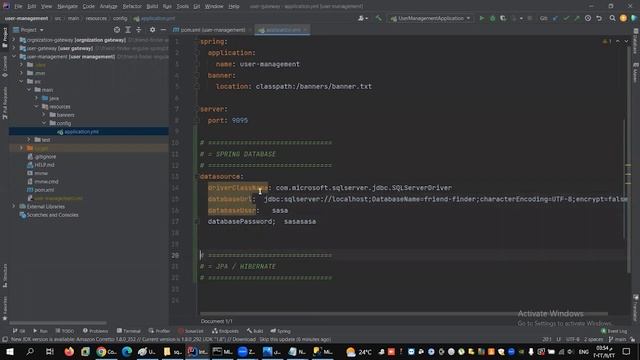Image resolution: width=640 pixels, height=360 pixels.
Task: Expand the test folder
Action: click(x=29, y=140)
